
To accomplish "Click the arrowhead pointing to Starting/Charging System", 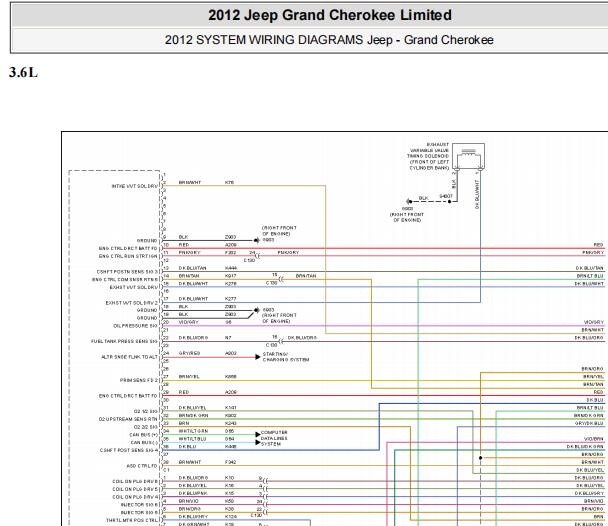I will point(257,357).
